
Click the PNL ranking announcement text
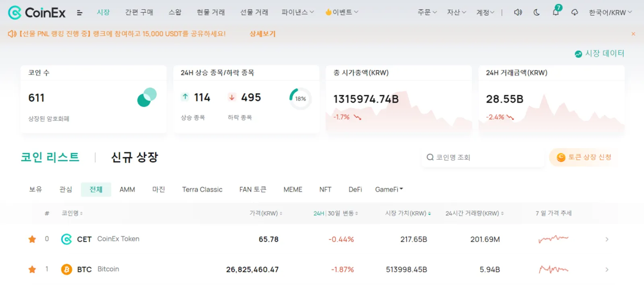coord(122,34)
